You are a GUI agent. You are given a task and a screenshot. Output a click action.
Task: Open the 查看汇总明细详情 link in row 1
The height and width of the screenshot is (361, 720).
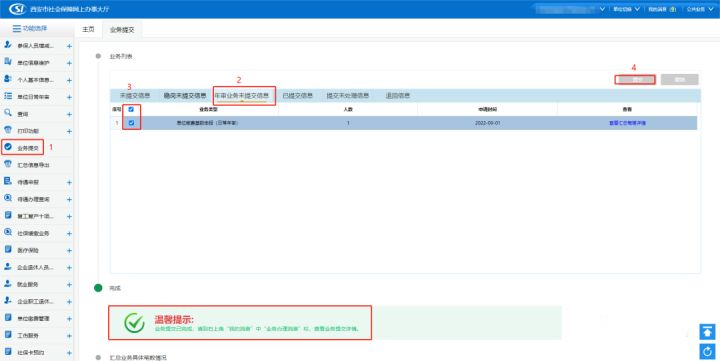pos(627,123)
